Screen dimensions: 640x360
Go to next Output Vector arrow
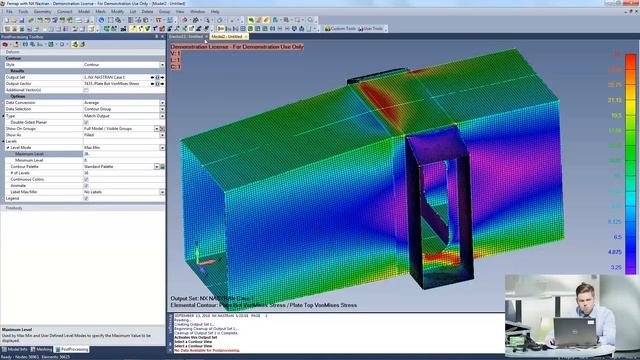tap(162, 84)
